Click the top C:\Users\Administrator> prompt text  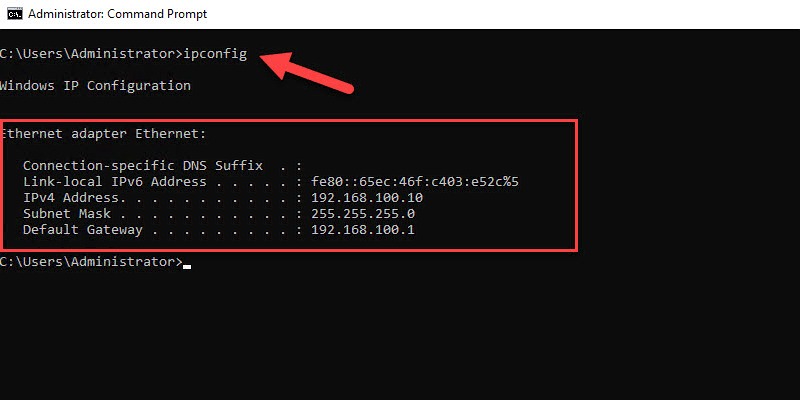pyautogui.click(x=91, y=54)
